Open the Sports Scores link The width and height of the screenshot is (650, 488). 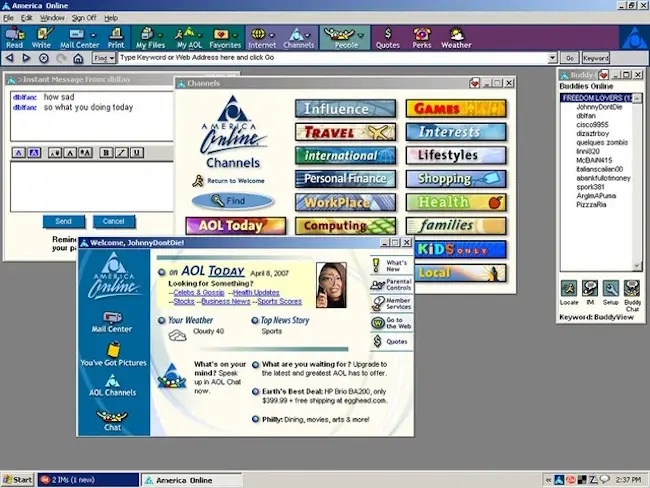coord(280,301)
